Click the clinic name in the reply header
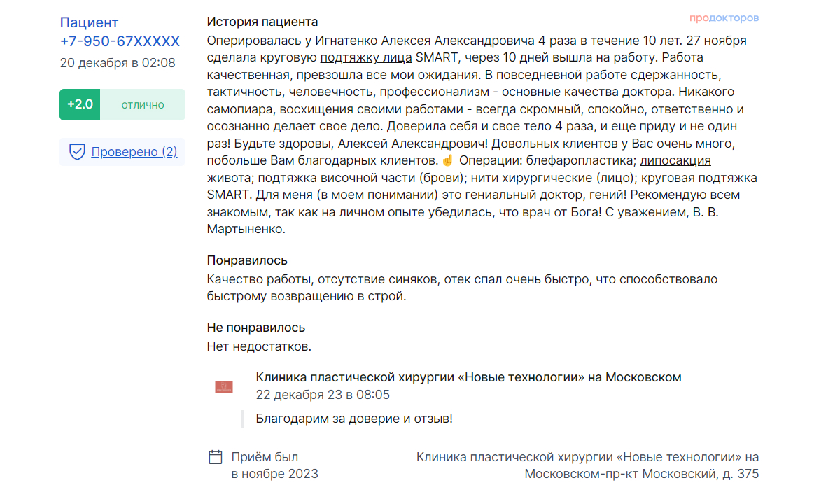This screenshot has height=504, width=819. pos(468,377)
